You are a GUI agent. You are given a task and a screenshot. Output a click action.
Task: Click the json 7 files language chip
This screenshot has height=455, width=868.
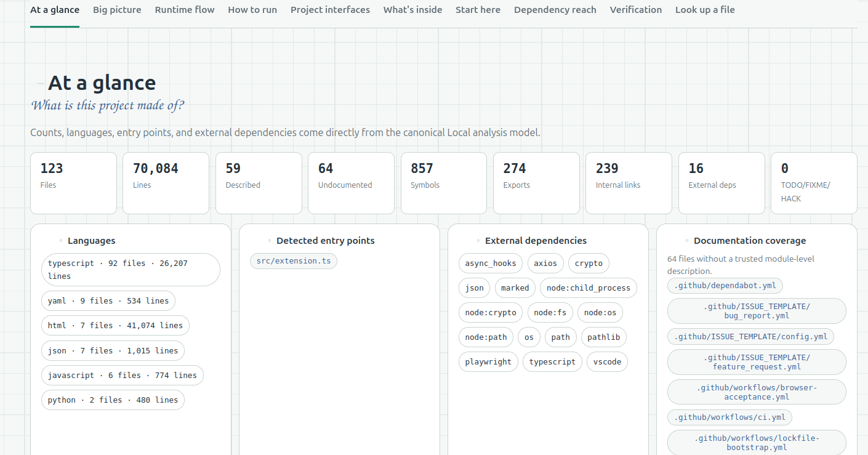click(113, 350)
